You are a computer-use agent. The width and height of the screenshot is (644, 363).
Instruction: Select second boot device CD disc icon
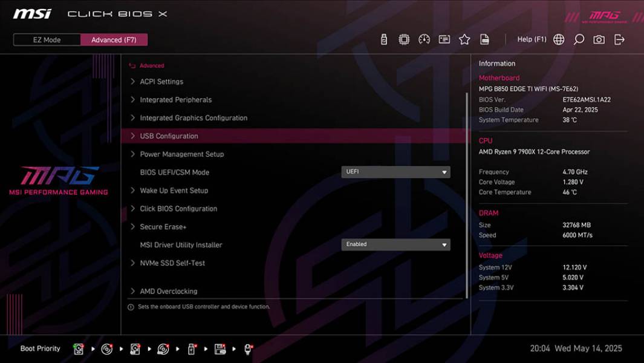(x=107, y=349)
